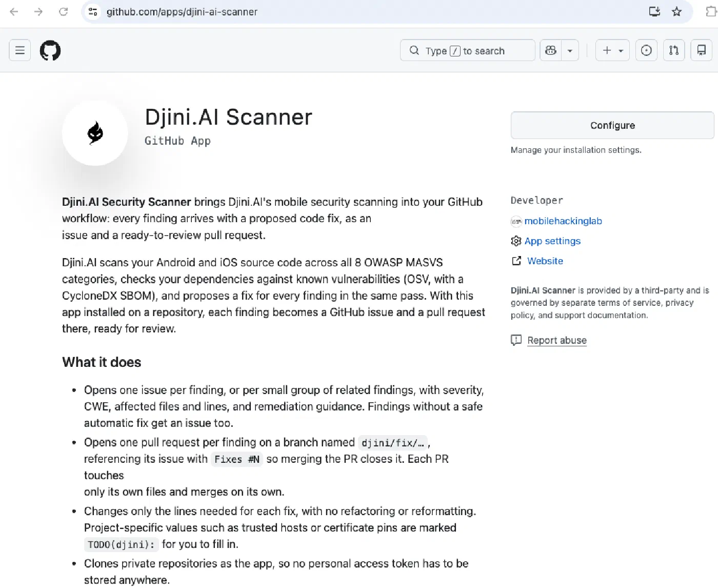Screen dimensions: 718x588
Task: Go forward with the browser forward arrow
Action: 38,11
